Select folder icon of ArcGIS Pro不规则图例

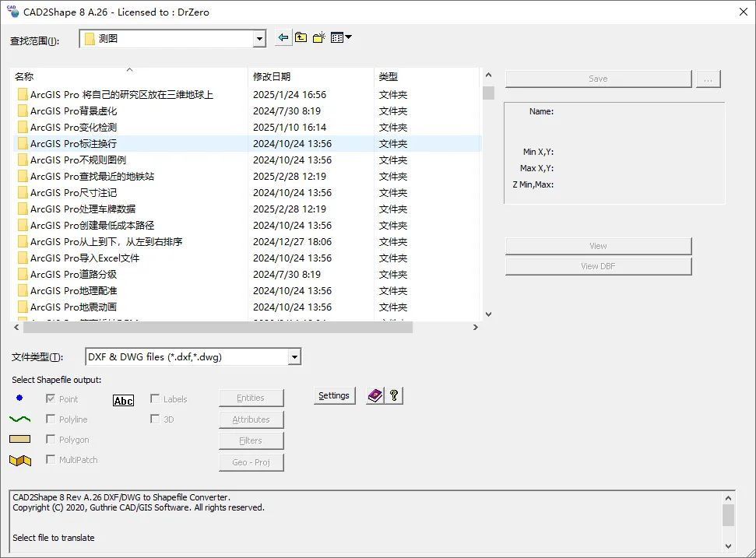tap(22, 160)
